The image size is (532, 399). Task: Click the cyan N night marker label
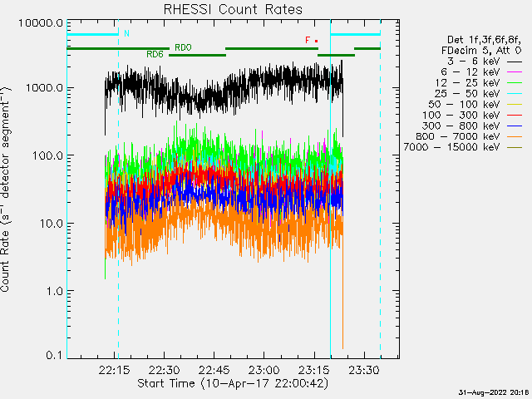126,33
